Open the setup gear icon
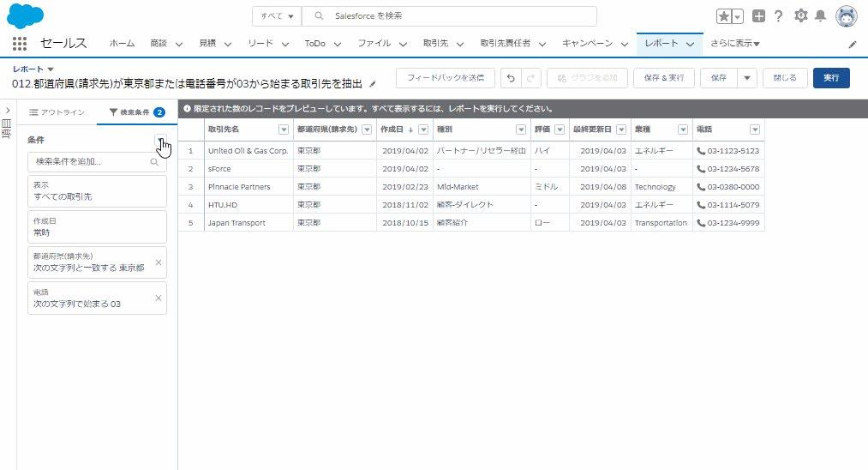The image size is (868, 470). coord(800,15)
